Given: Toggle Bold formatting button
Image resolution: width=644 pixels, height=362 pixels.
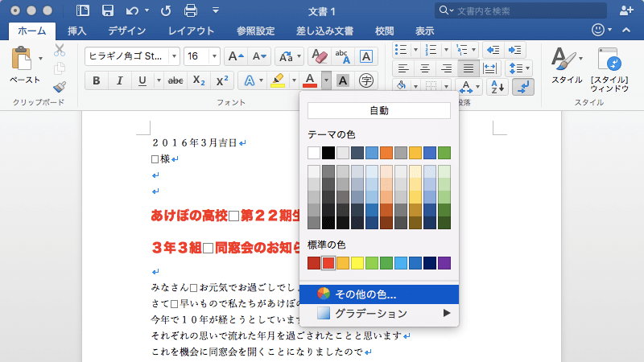Looking at the screenshot, I should click(x=97, y=80).
